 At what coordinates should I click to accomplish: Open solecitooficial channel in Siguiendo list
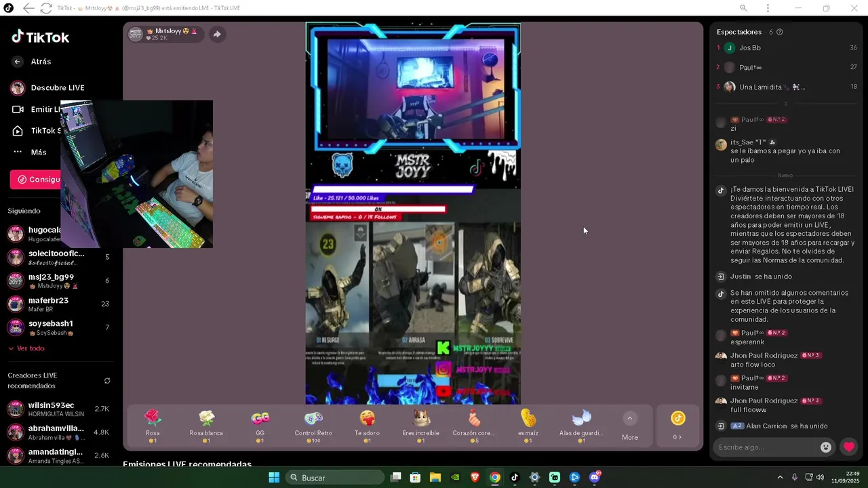pos(58,258)
